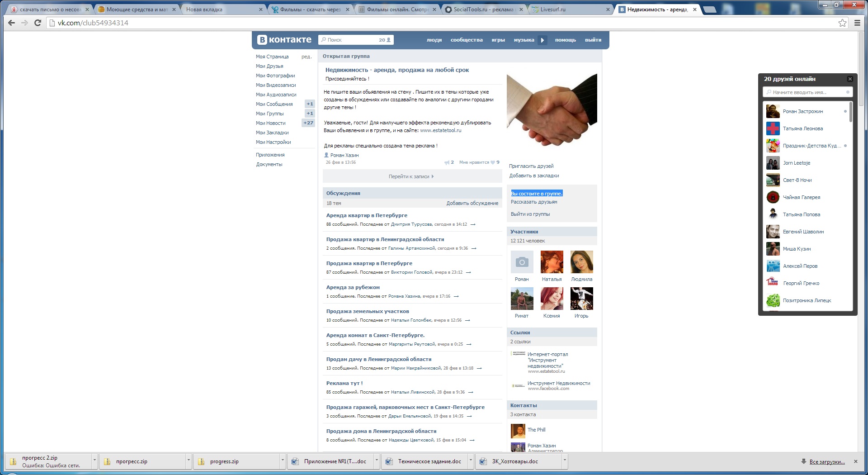Click the +27 news counter badge
This screenshot has height=475, width=868.
coord(308,123)
